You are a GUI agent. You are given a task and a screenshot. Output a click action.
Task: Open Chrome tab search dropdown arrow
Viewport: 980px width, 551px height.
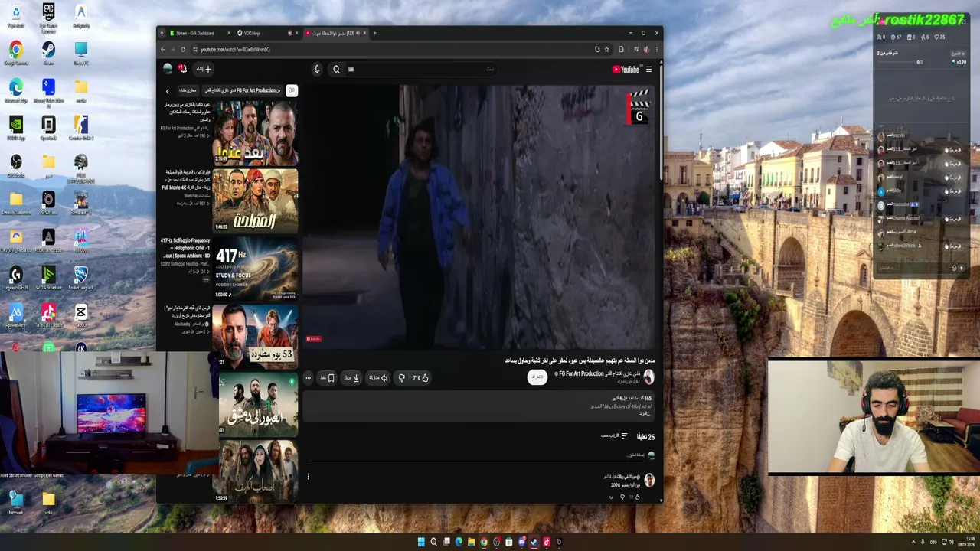click(162, 33)
